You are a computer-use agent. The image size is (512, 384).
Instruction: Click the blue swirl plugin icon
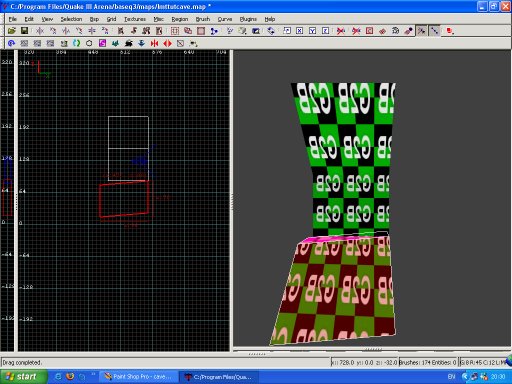(11, 43)
